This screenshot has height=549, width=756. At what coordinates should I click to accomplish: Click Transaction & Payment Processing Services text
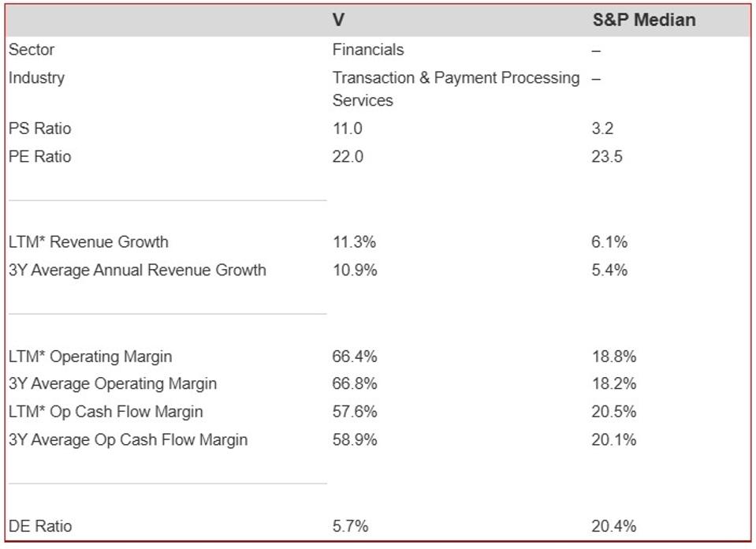coord(455,88)
